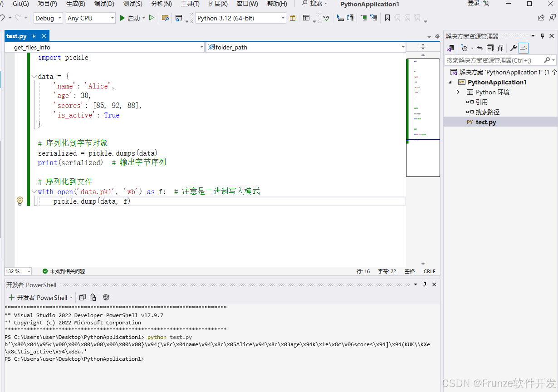The width and height of the screenshot is (558, 392).
Task: Open 开发者 PowerShell new terminal dropdown arrow
Action: click(71, 298)
